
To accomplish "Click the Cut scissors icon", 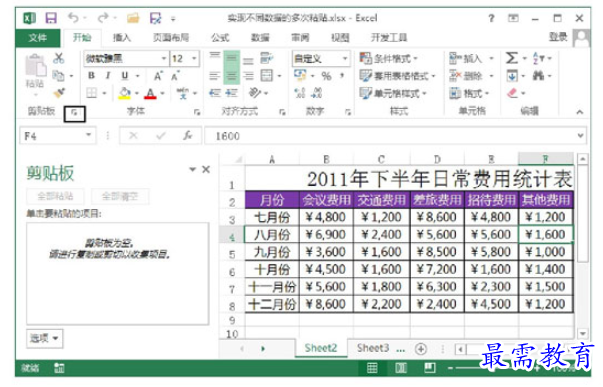I will [x=58, y=58].
